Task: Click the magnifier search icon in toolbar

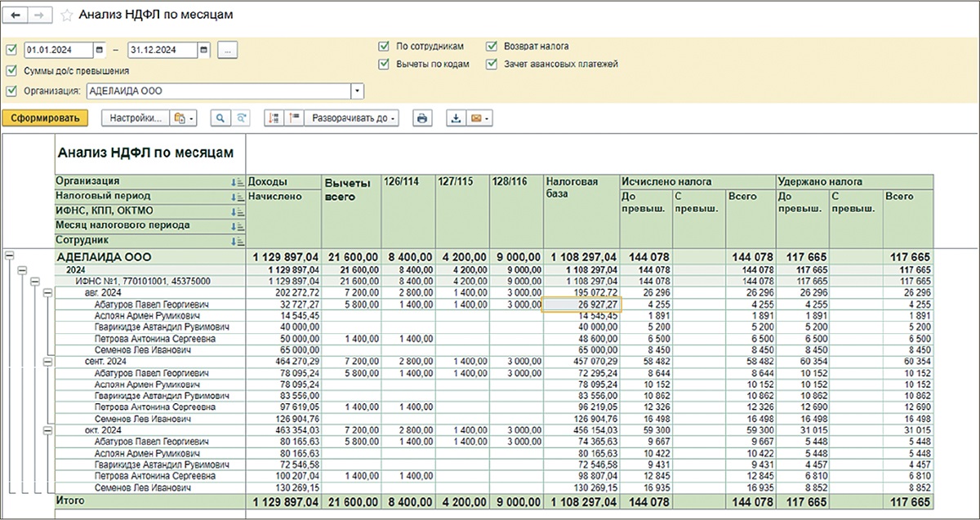Action: (x=220, y=118)
